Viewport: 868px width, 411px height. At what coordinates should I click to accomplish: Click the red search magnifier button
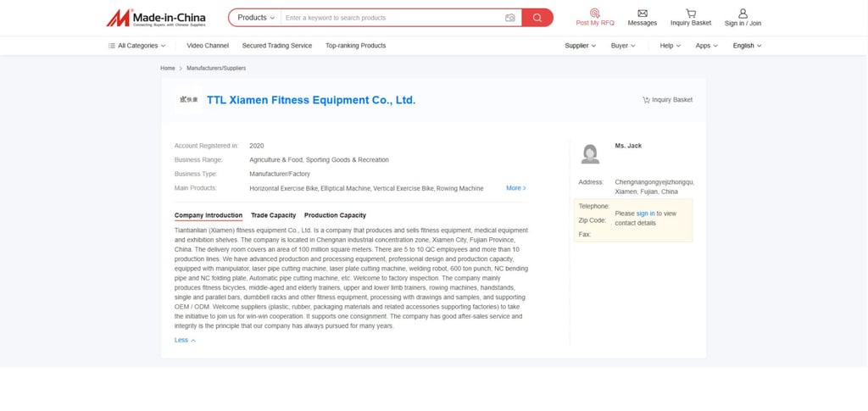[537, 18]
